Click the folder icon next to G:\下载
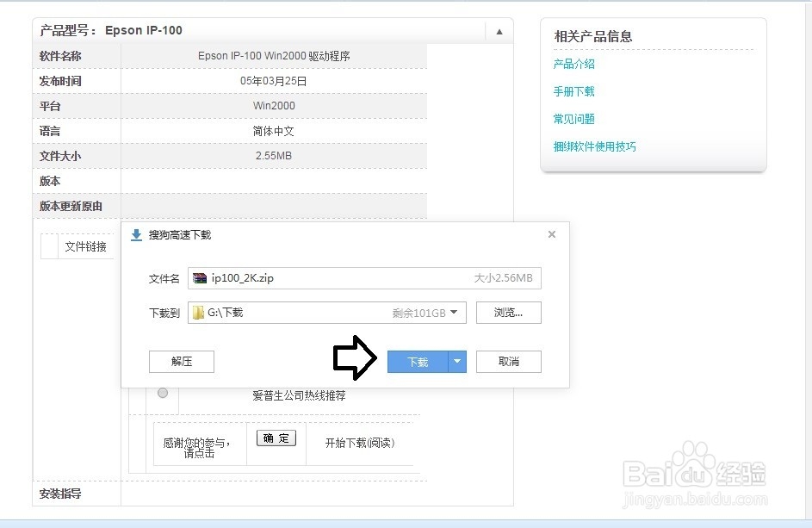The width and height of the screenshot is (812, 528). coord(198,313)
